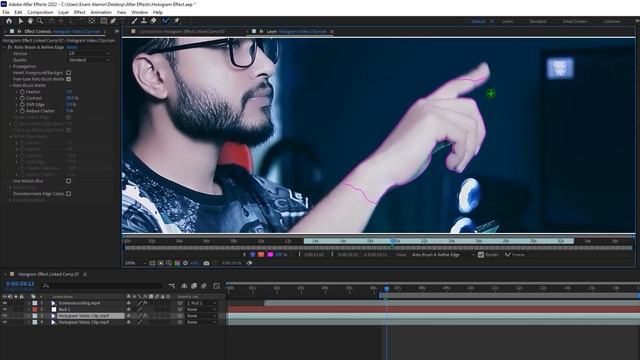Hide the selected Hologram Video Clip.mp4 layer
Screen dimensions: 640x360
(5, 316)
